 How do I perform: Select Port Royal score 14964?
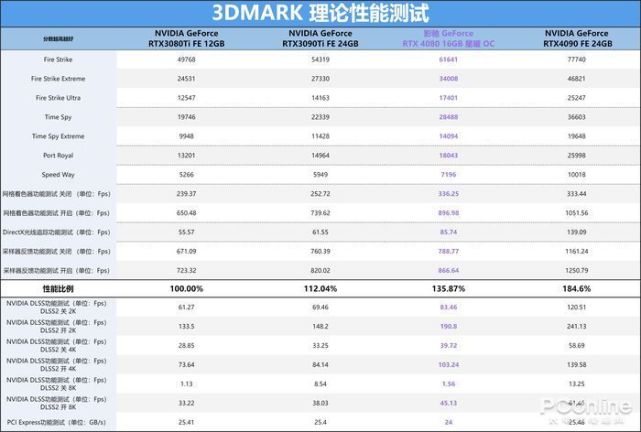[x=320, y=155]
